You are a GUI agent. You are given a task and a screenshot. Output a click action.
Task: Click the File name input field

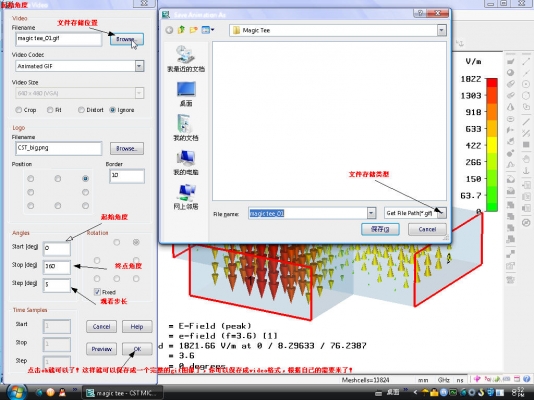pos(308,213)
